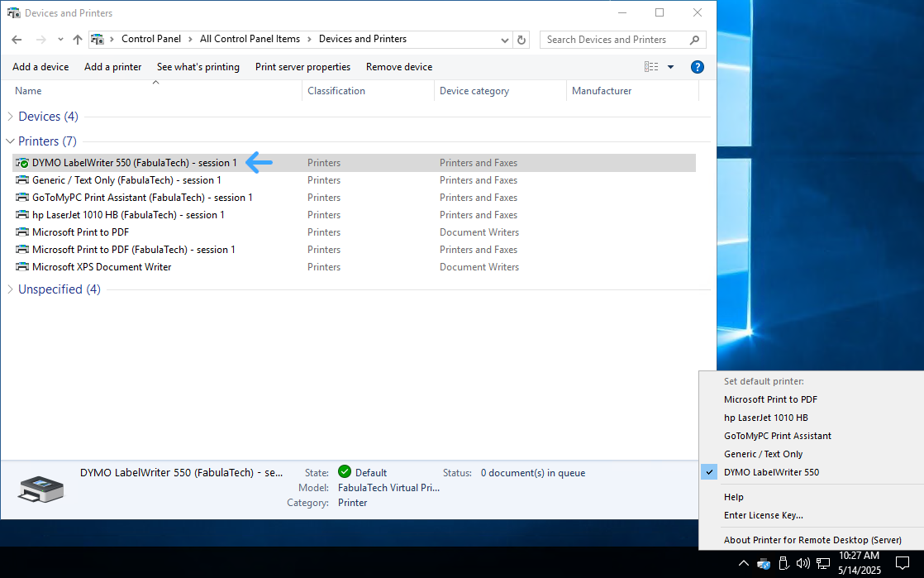Expand the Devices (4) group

[x=10, y=117]
